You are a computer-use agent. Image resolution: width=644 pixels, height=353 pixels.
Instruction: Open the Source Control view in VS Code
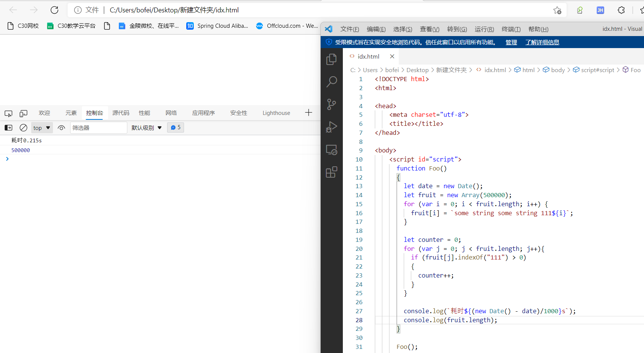point(332,104)
